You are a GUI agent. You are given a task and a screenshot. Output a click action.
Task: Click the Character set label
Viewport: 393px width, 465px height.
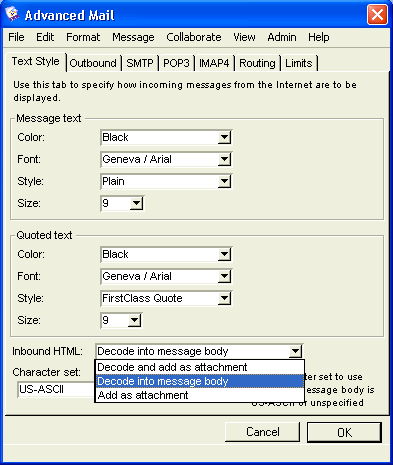click(46, 372)
